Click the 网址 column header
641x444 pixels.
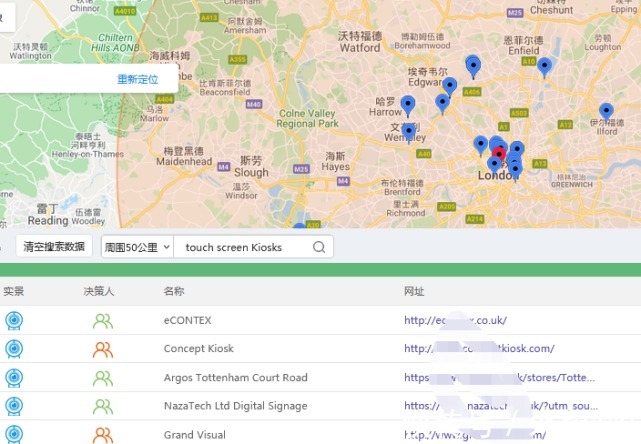point(414,291)
